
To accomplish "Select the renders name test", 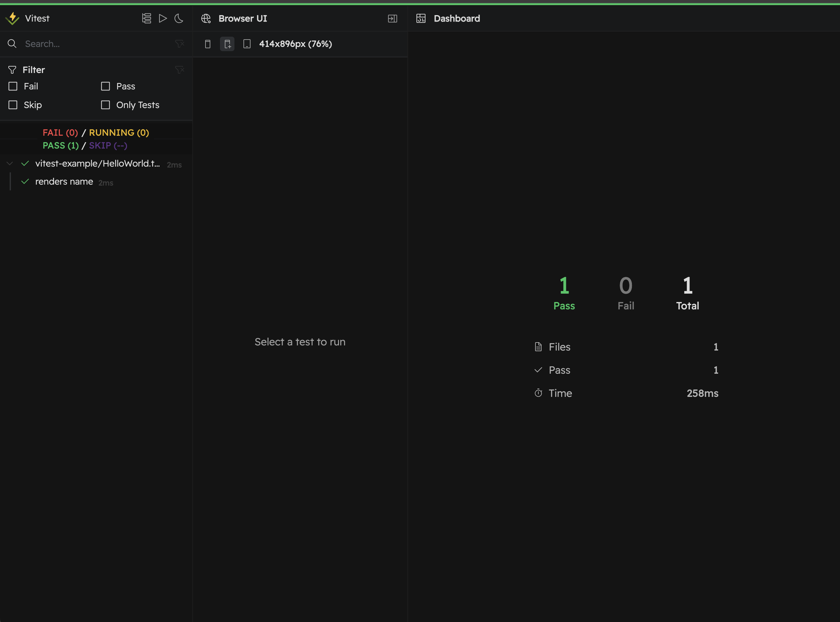I will point(64,181).
